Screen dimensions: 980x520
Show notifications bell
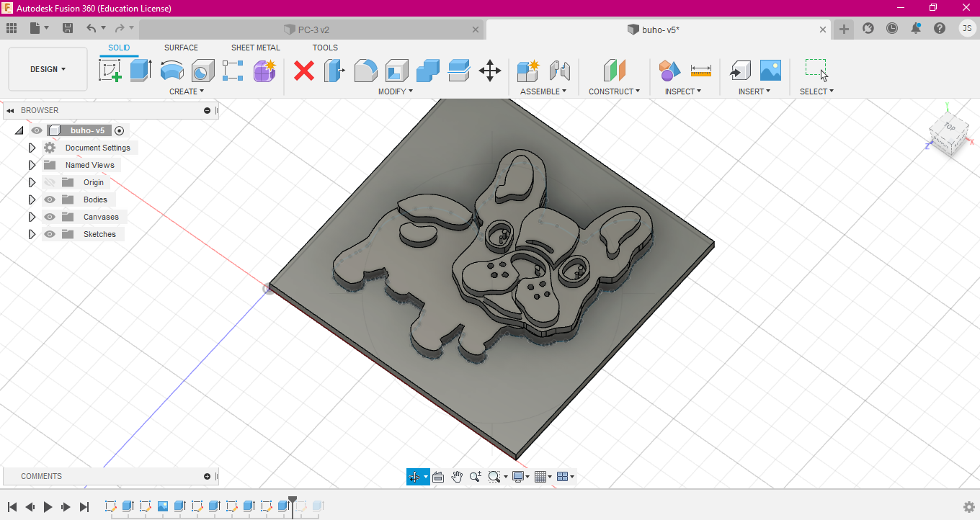click(916, 29)
